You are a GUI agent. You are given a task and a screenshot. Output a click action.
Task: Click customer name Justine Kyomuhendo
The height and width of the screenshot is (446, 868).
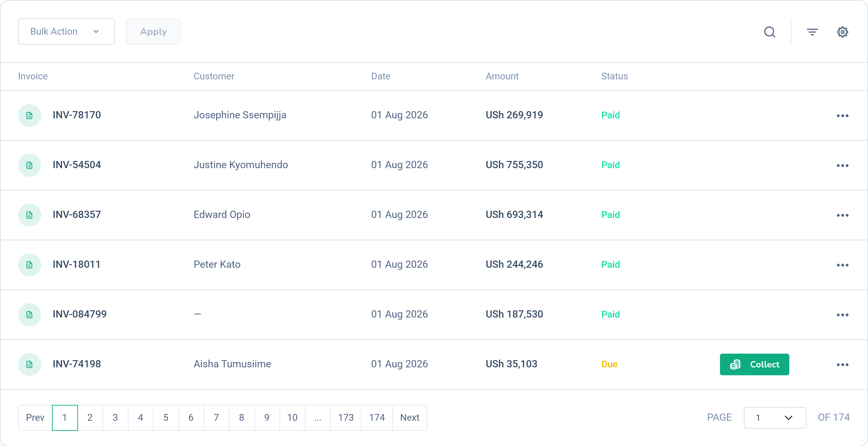241,165
